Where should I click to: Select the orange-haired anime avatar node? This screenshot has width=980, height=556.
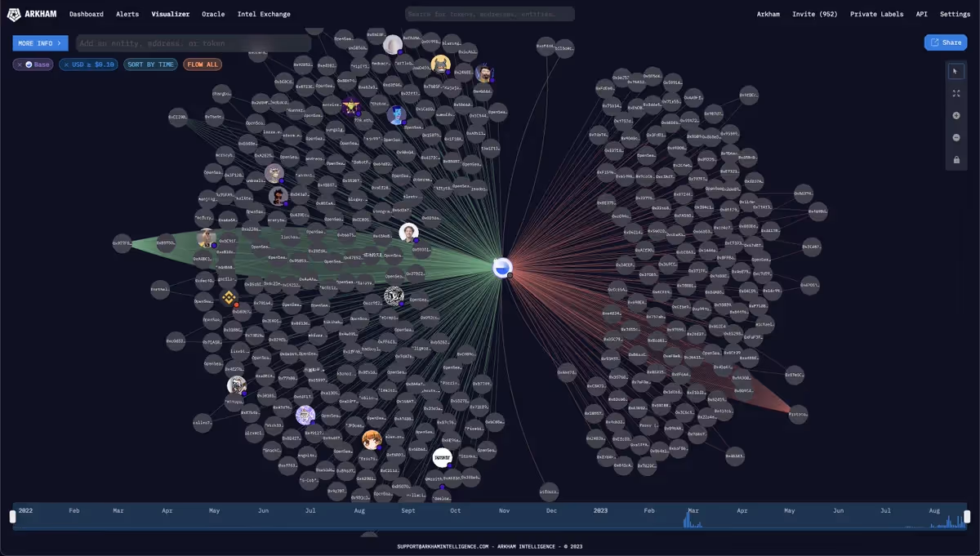(372, 439)
